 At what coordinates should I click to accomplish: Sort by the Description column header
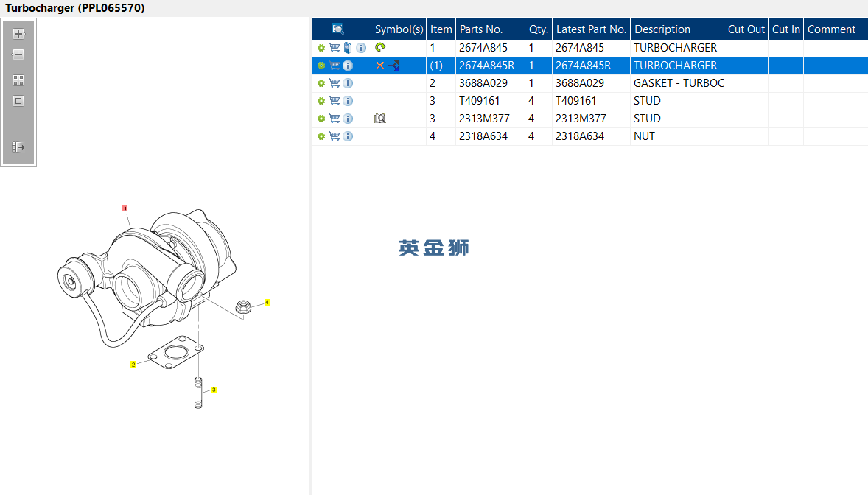coord(677,29)
